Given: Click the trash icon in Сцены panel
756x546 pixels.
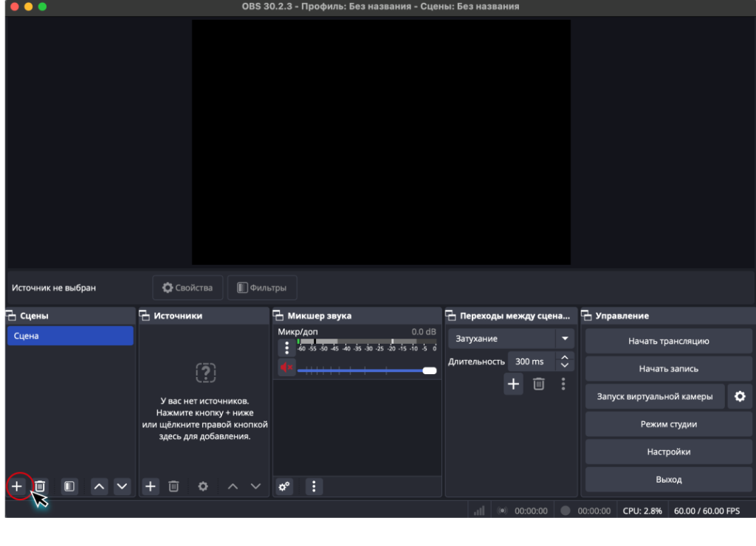Looking at the screenshot, I should click(x=41, y=486).
